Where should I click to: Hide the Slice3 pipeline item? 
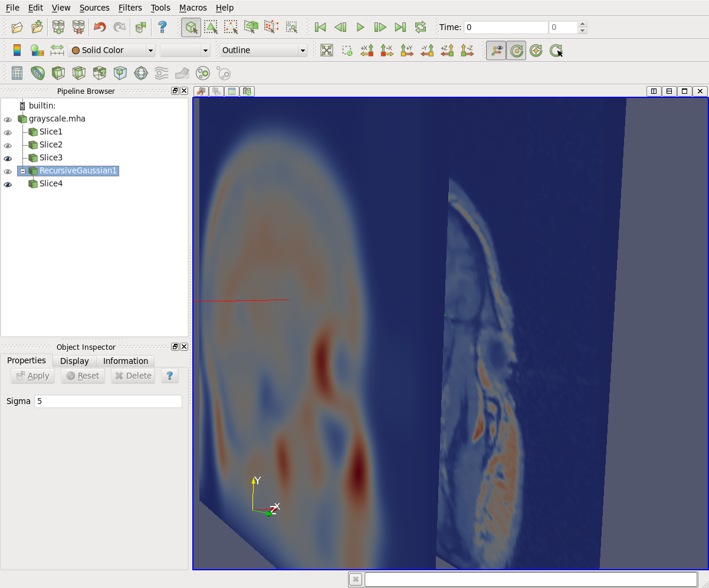point(8,158)
